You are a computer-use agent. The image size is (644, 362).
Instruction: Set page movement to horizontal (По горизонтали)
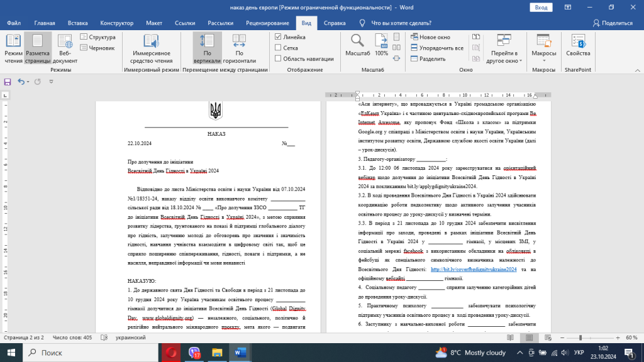[239, 48]
